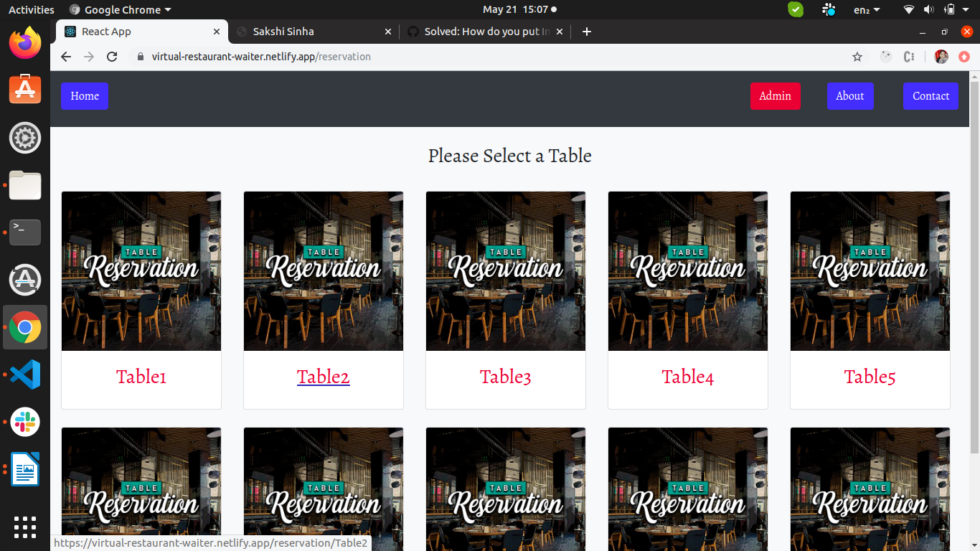The height and width of the screenshot is (551, 980).
Task: Click the battery status icon
Action: (950, 9)
